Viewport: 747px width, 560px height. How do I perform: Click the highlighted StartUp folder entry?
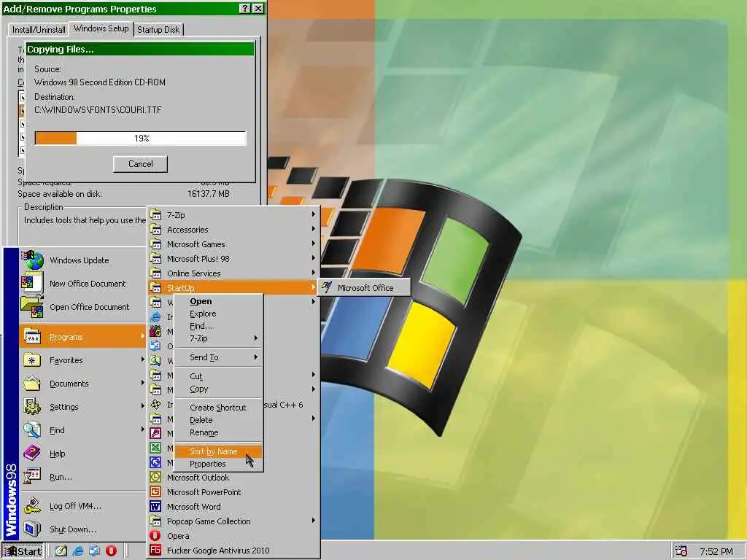pyautogui.click(x=233, y=287)
